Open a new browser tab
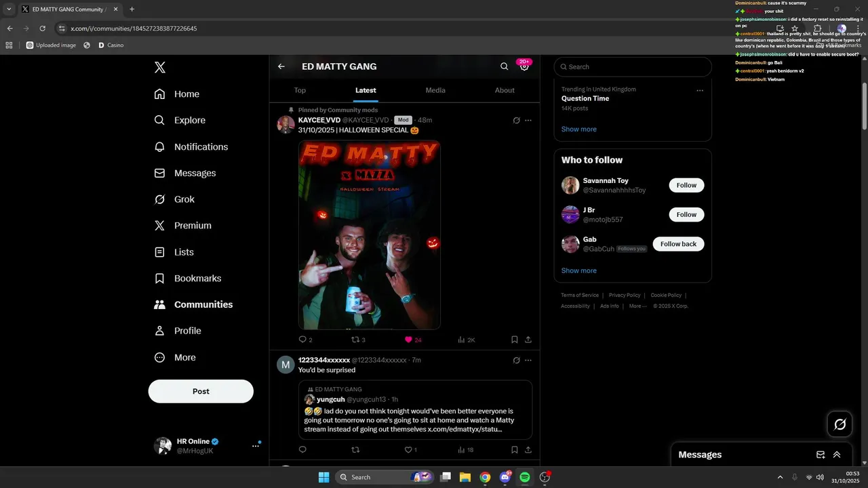Viewport: 868px width, 488px height. (x=132, y=9)
